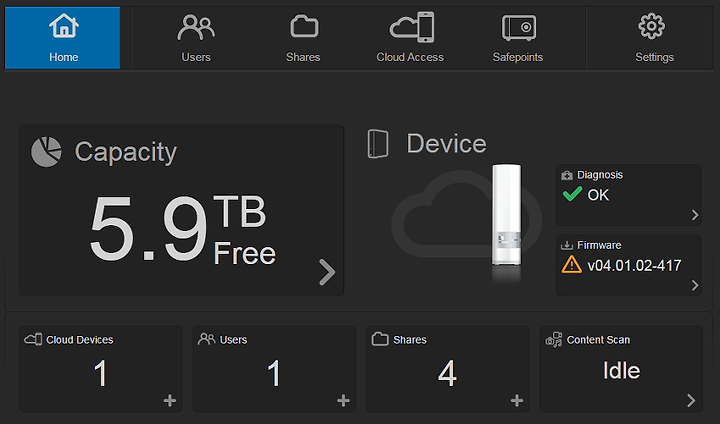
Task: Click the 5.9 TB Free capacity value
Action: (183, 230)
